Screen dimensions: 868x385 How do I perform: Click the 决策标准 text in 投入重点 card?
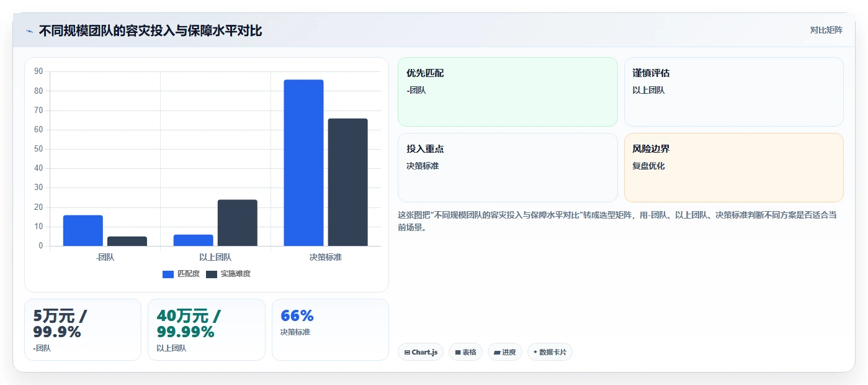coord(423,166)
